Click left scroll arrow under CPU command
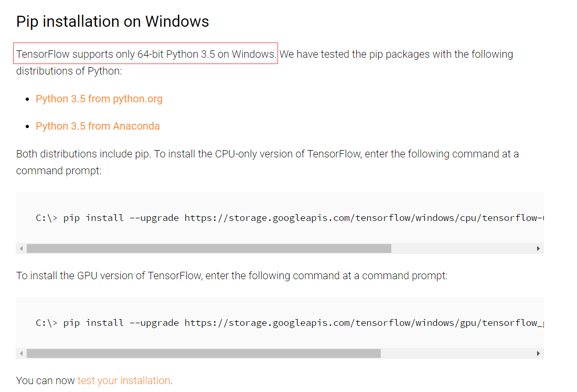The height and width of the screenshot is (392, 577). (x=22, y=248)
